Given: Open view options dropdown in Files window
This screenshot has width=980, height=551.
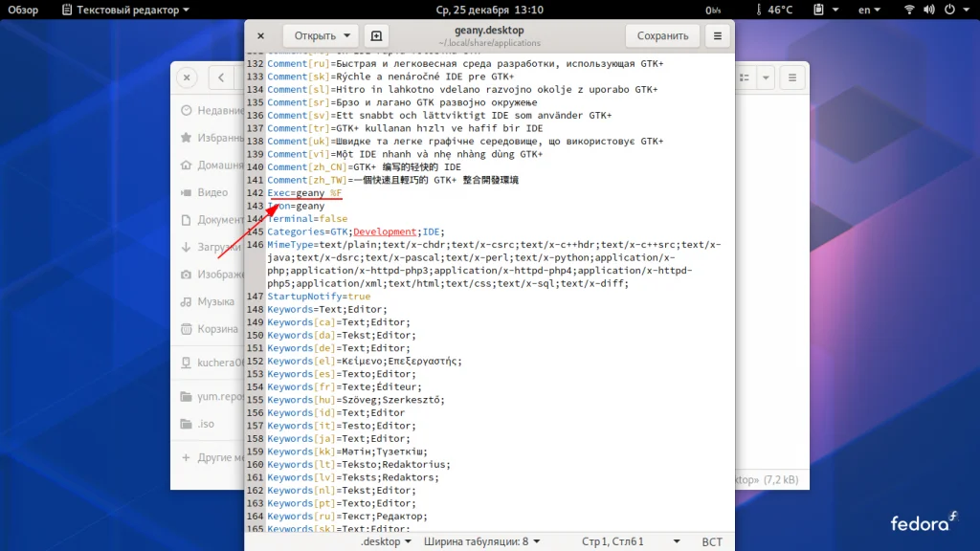Looking at the screenshot, I should pos(766,77).
